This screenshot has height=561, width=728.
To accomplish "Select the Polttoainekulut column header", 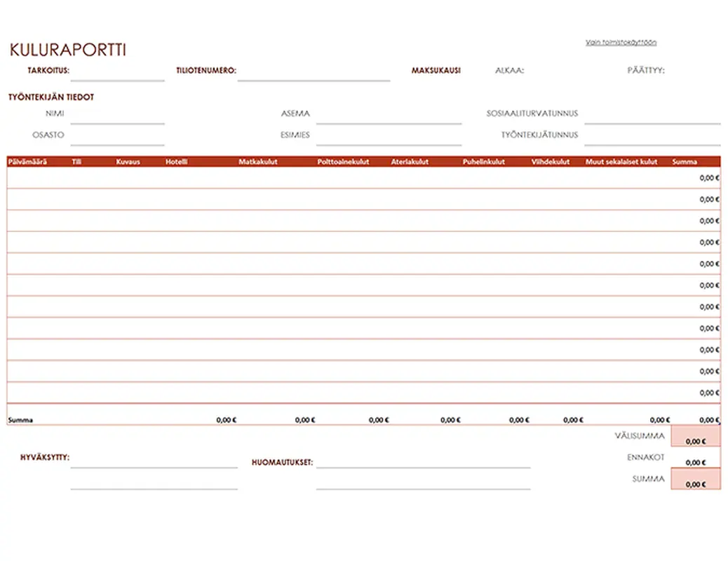I will pos(343,162).
